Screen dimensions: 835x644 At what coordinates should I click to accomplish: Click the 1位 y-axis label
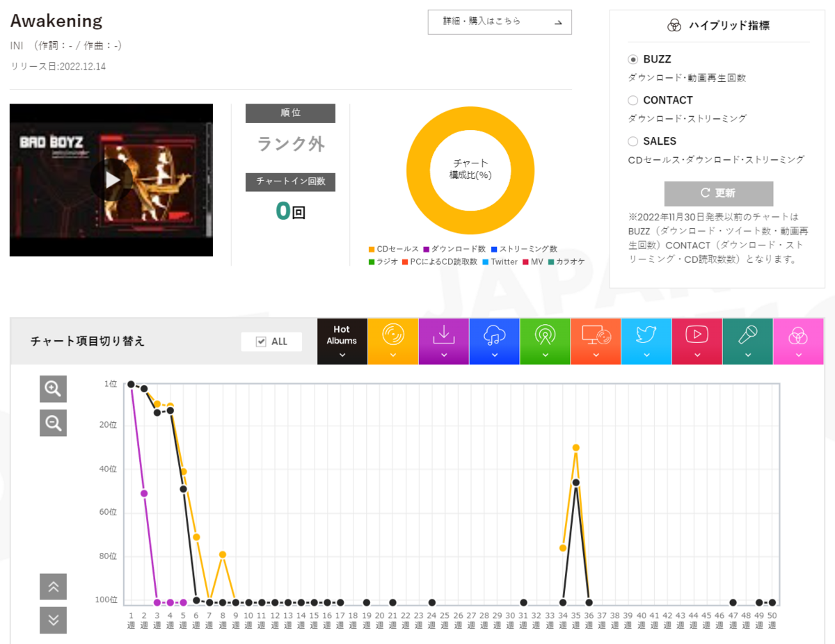click(x=111, y=384)
